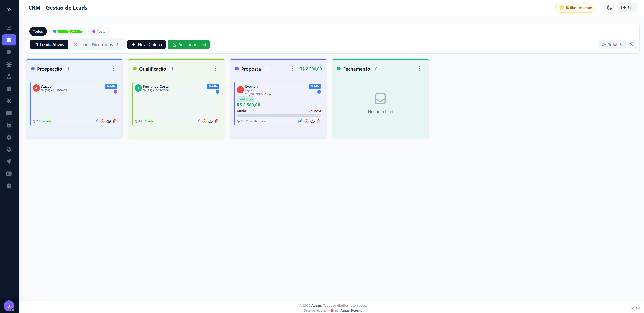Open the chat messages section in the sidebar

click(9, 52)
